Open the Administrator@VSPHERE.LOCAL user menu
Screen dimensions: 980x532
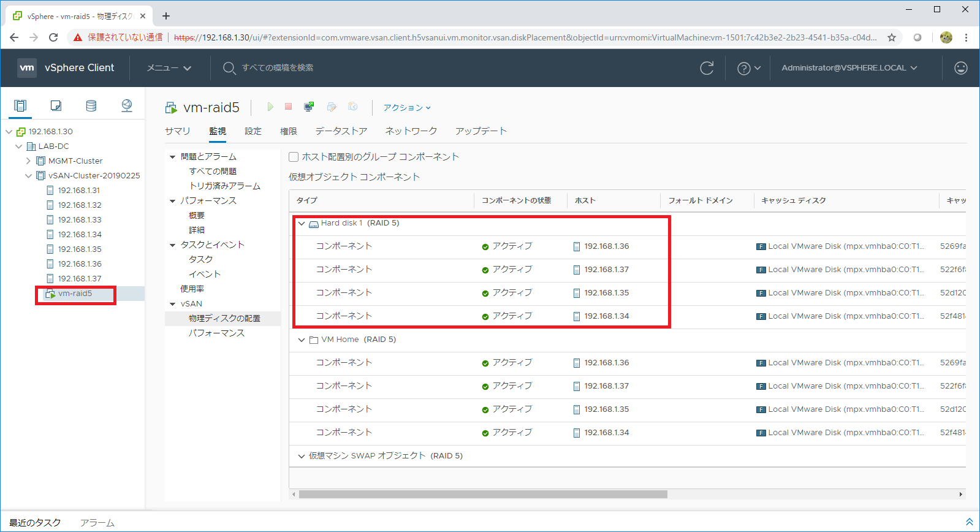click(849, 68)
